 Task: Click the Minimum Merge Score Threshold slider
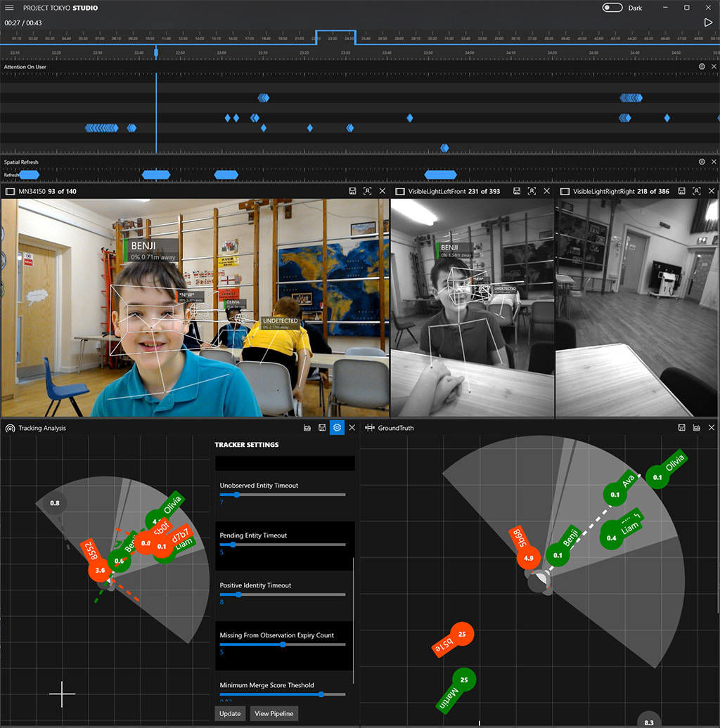point(321,695)
